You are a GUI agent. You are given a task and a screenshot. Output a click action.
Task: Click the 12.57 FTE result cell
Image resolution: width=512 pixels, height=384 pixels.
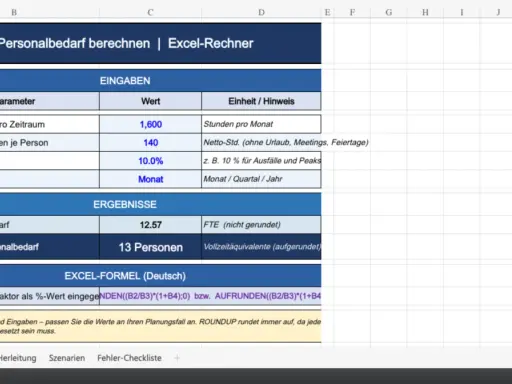[150, 225]
